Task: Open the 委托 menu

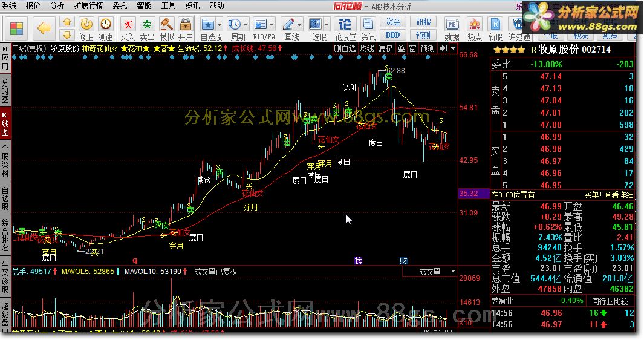Action: click(120, 6)
